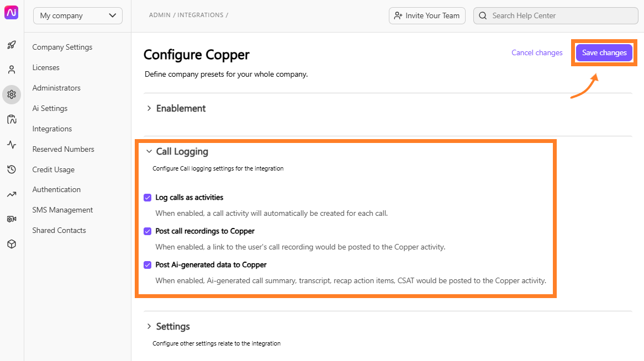The height and width of the screenshot is (361, 644).
Task: Click the add-person icon on Invite button
Action: click(398, 15)
